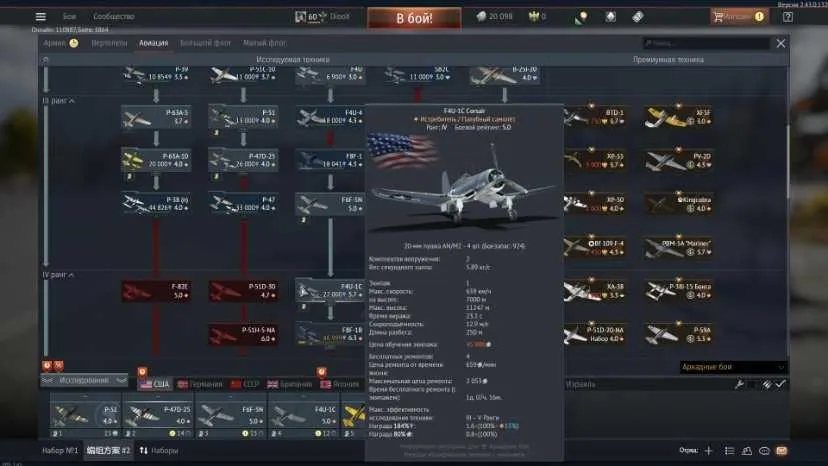Select the США nation tab
Screen dimensions: 828x466
pyautogui.click(x=155, y=384)
